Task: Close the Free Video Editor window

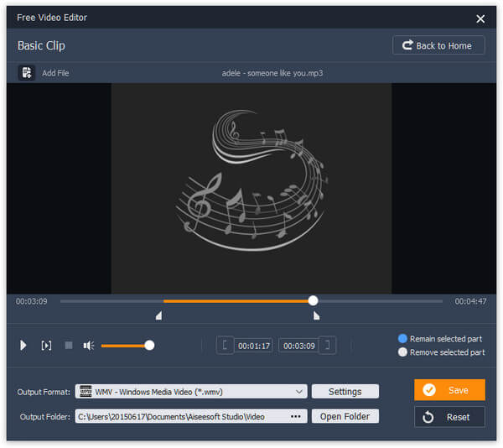Action: [480, 18]
